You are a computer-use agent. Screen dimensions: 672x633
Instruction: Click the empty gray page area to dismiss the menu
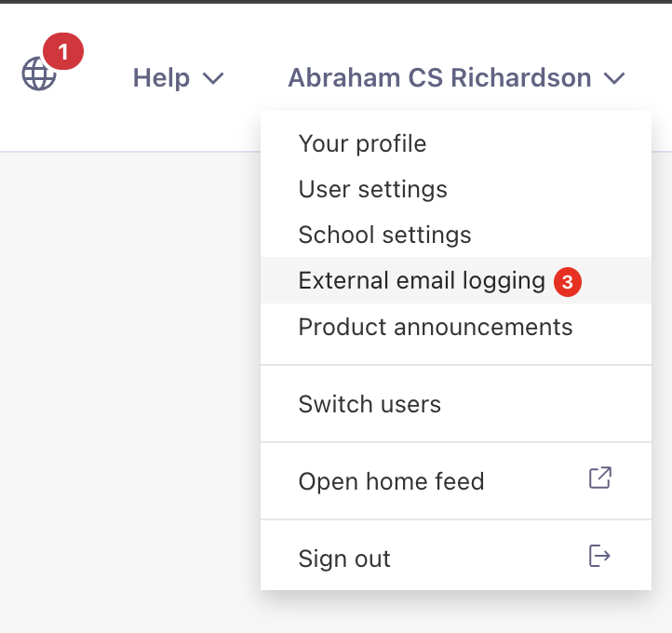128,385
